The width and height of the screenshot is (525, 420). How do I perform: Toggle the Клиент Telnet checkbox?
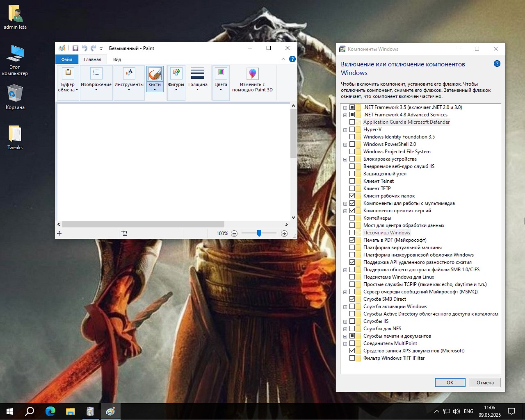352,181
